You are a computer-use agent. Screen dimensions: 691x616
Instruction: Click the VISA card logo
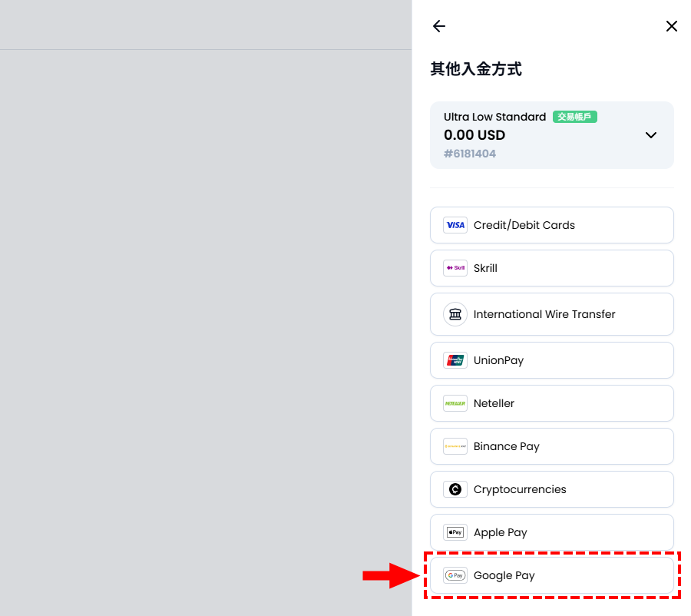455,225
